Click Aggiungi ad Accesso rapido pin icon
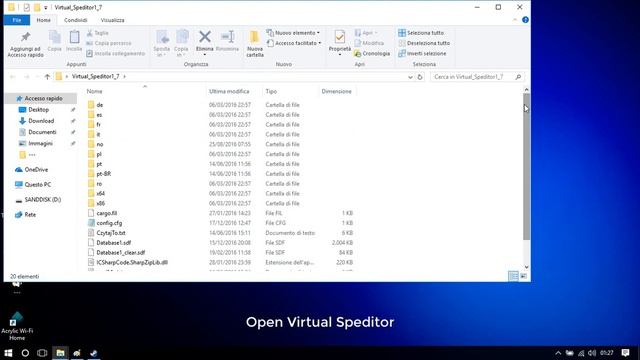 click(x=25, y=37)
